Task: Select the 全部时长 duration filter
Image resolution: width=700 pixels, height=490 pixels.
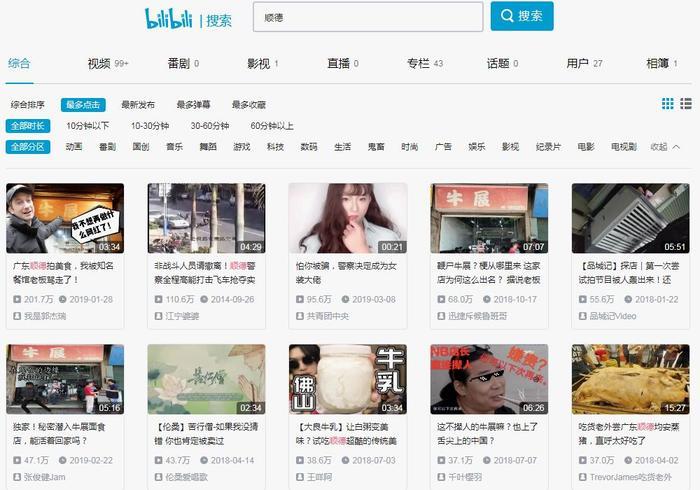Action: 28,126
